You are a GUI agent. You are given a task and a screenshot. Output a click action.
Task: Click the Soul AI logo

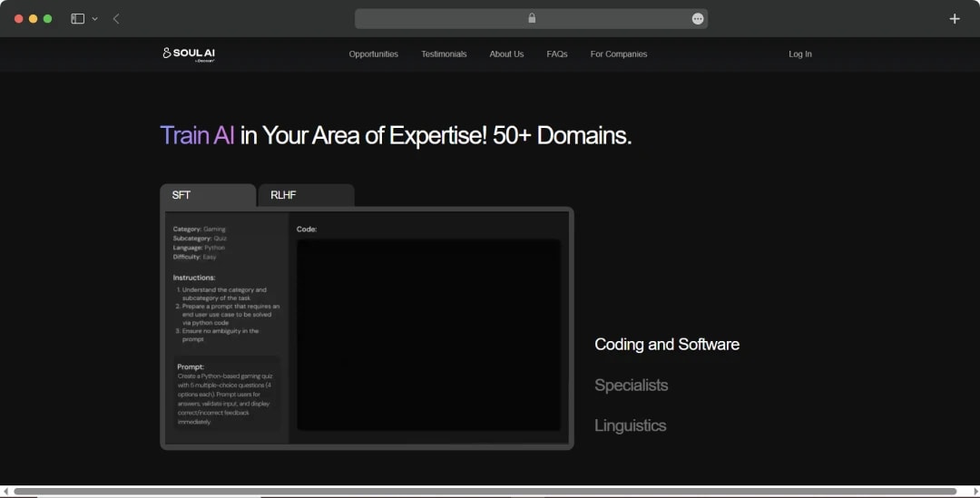(189, 54)
